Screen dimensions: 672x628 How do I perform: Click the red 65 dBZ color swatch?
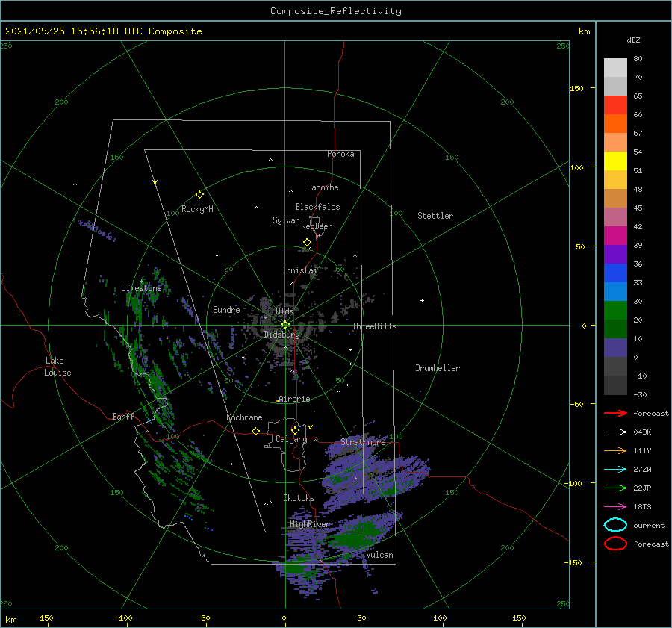pos(615,105)
